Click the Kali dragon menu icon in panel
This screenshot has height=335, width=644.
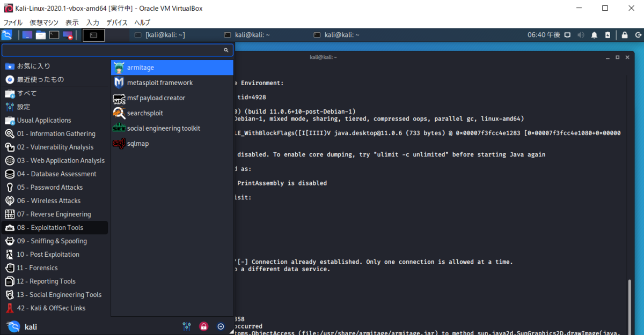pos(7,35)
